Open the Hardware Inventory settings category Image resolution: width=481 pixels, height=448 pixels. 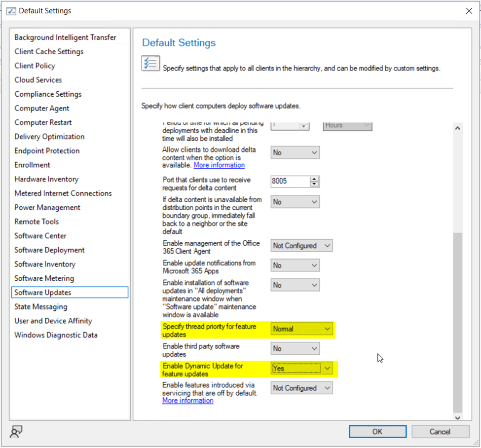46,179
